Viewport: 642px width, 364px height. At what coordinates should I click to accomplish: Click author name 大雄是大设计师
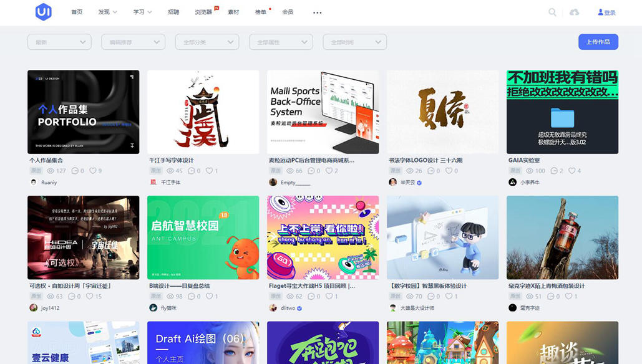[417, 308]
